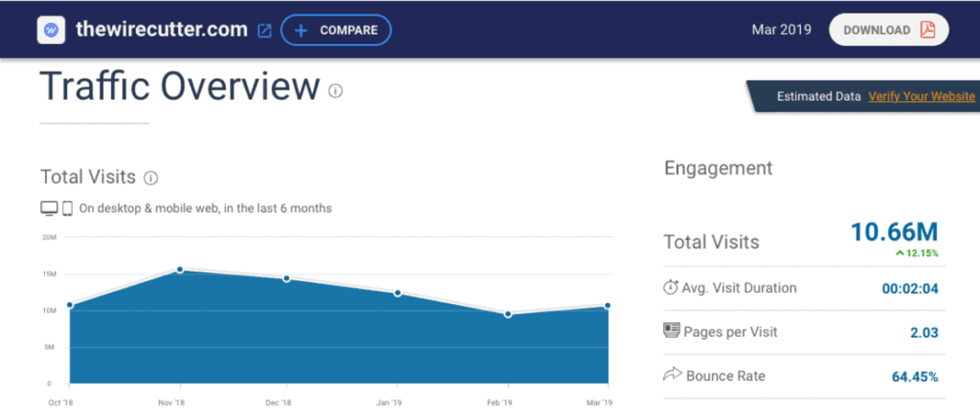Click the mobile device icon
The height and width of the screenshot is (416, 980).
(x=68, y=208)
